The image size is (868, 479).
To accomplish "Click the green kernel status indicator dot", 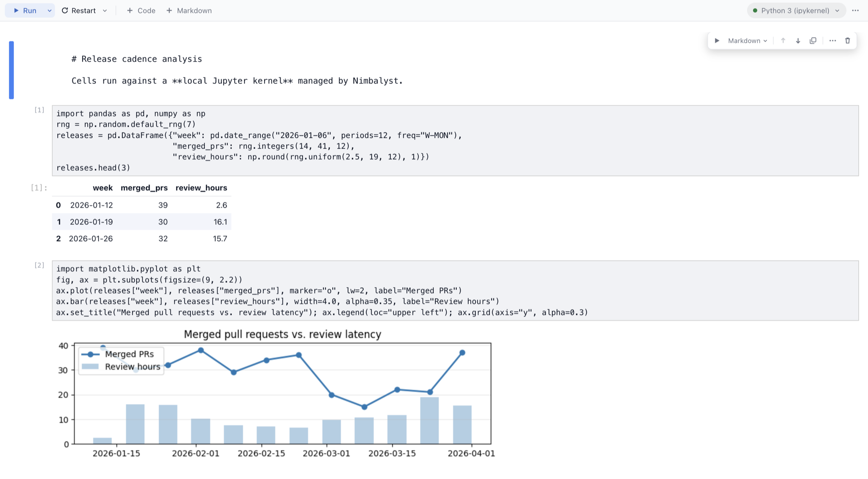I will click(755, 11).
